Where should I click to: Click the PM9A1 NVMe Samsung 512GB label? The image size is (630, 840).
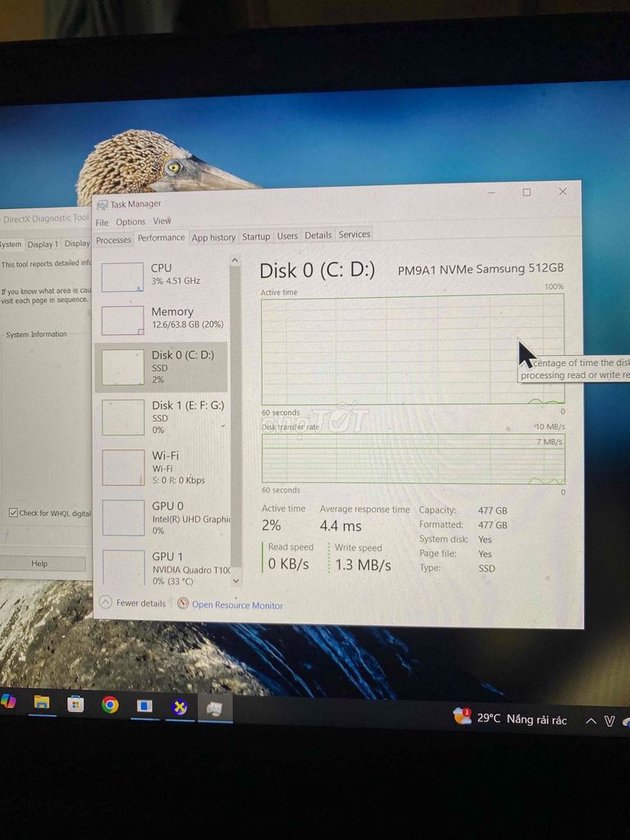point(481,269)
